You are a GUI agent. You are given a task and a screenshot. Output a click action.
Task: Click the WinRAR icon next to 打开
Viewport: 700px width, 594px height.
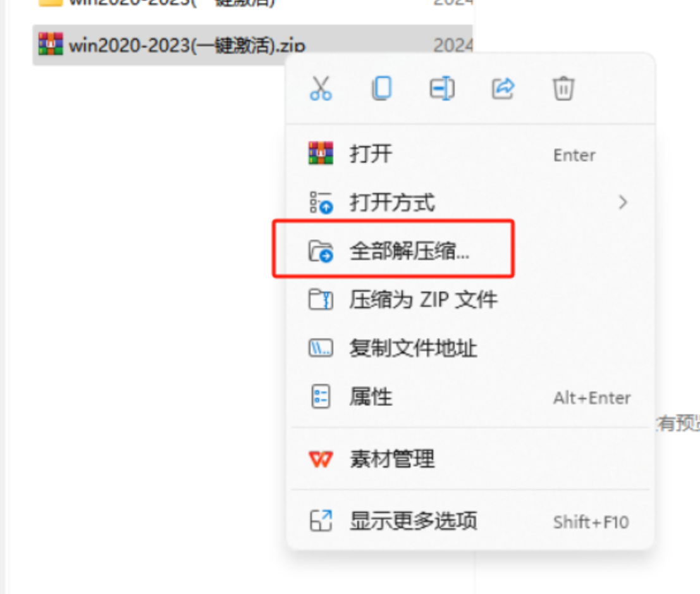tap(321, 153)
